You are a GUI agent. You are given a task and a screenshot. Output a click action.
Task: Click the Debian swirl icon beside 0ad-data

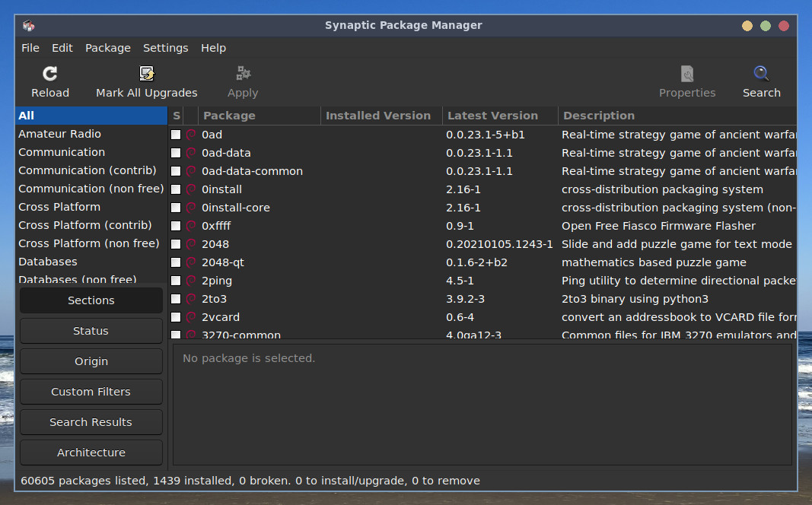tap(191, 153)
